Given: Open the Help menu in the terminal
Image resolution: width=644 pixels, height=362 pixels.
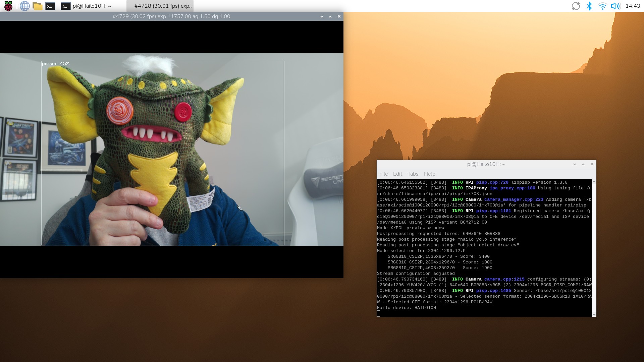Looking at the screenshot, I should point(429,174).
